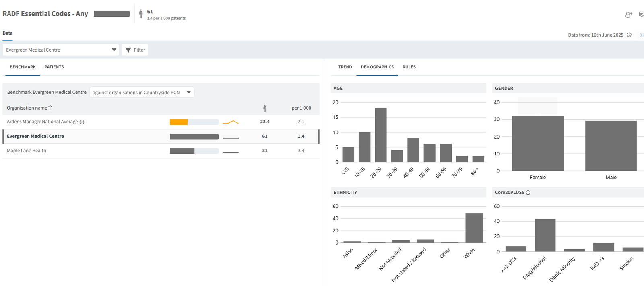This screenshot has width=644, height=286.
Task: Open the comments speech bubble icon
Action: coord(641,15)
